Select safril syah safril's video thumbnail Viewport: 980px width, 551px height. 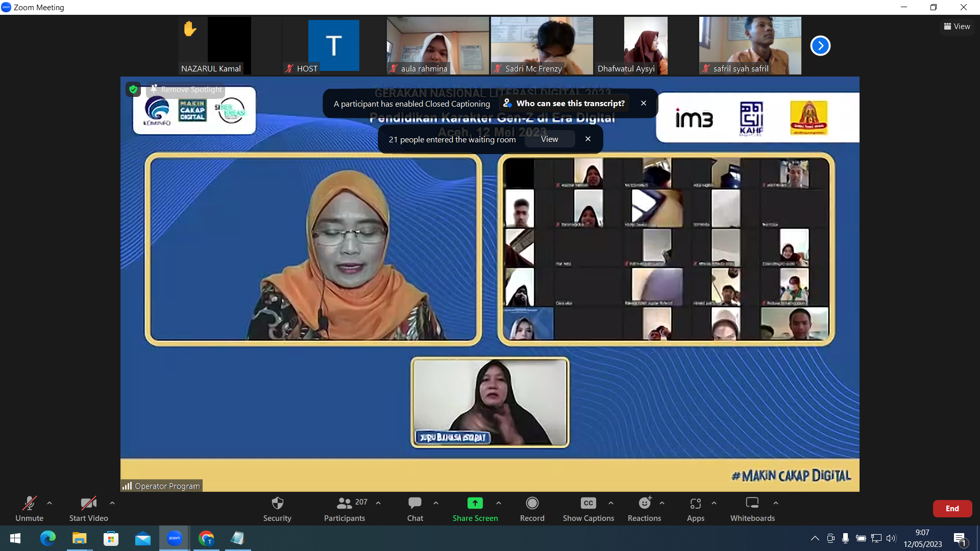(x=750, y=46)
